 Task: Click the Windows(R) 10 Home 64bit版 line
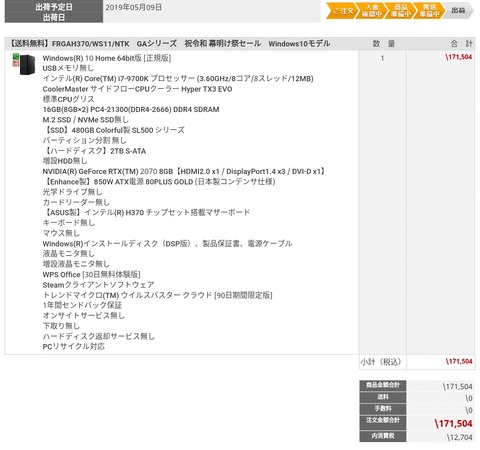(x=107, y=58)
